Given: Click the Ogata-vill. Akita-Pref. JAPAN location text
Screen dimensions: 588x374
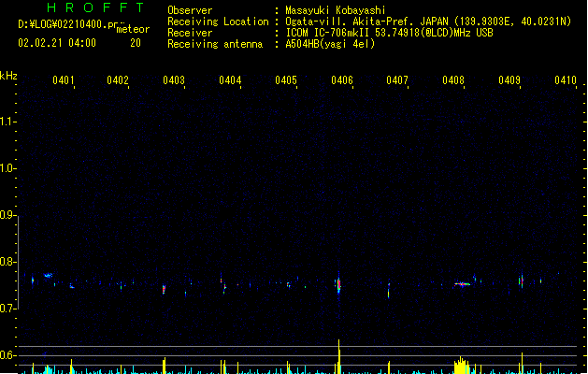Looking at the screenshot, I should pyautogui.click(x=366, y=22).
